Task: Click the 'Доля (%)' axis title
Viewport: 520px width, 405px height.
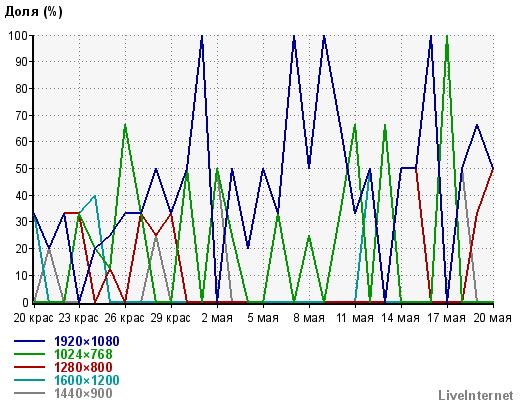Action: 34,12
